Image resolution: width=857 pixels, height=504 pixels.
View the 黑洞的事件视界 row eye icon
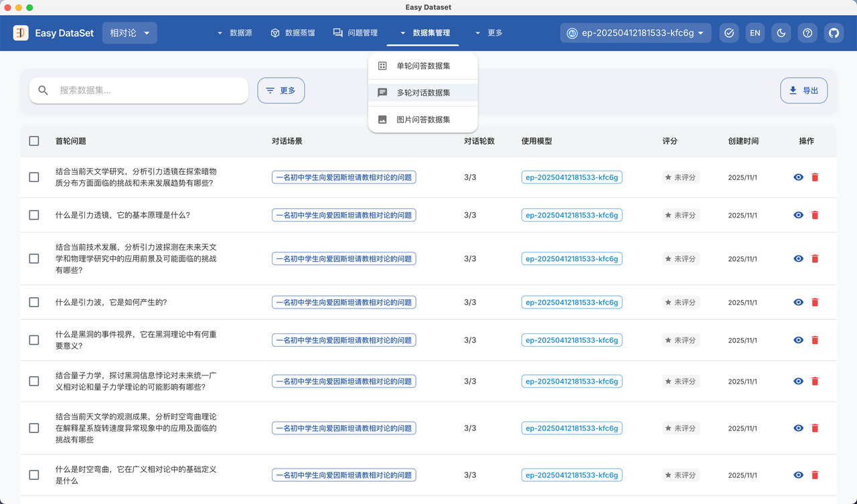coord(798,340)
